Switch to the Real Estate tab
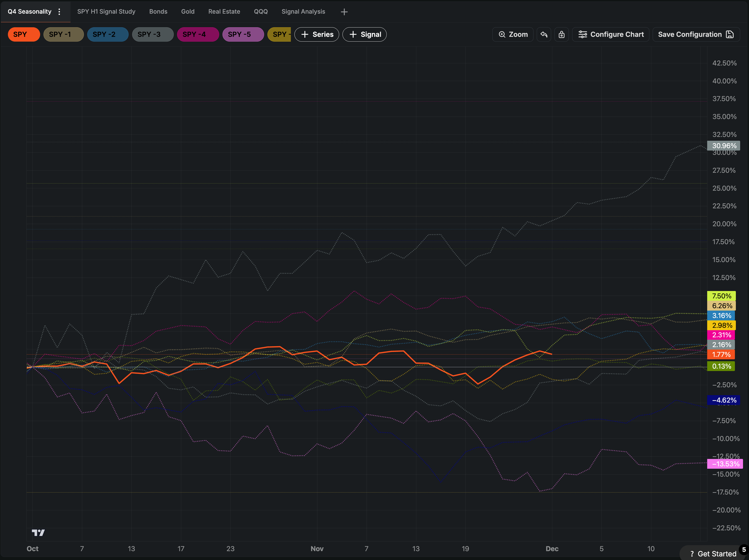Viewport: 749px width, 560px height. click(x=224, y=11)
